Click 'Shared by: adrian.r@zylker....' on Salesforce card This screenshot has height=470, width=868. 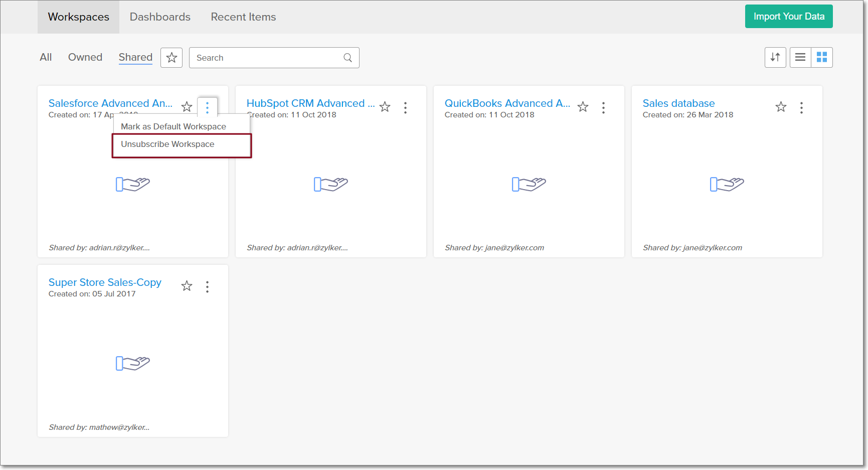coord(99,248)
